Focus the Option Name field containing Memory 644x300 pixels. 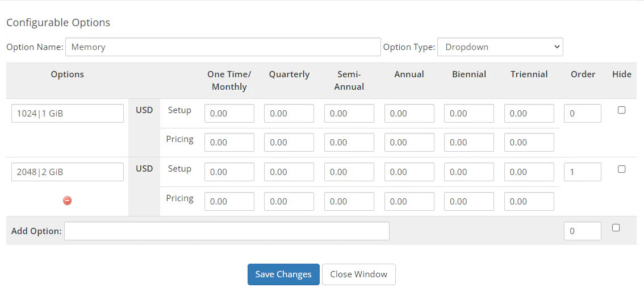pyautogui.click(x=223, y=47)
